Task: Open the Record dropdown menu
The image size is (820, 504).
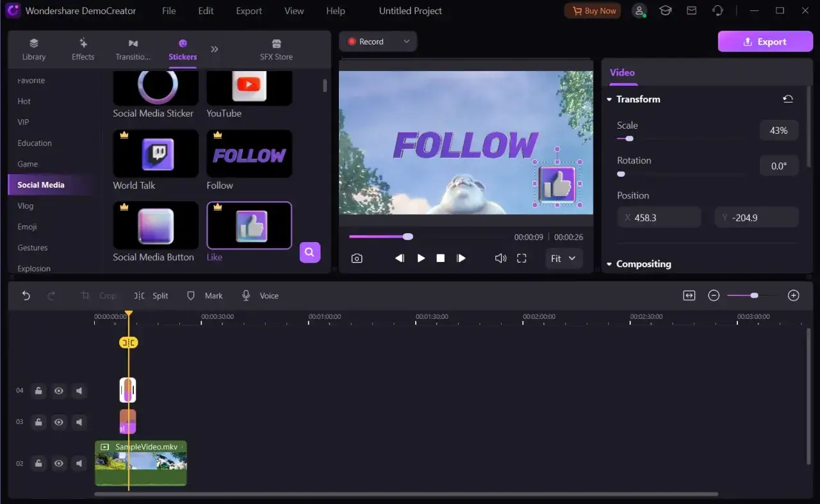Action: (x=406, y=41)
